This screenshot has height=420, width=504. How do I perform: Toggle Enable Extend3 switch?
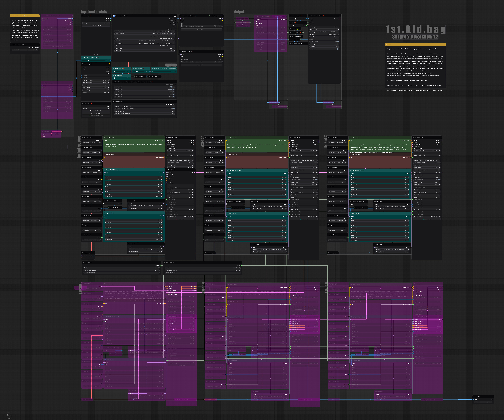click(x=171, y=92)
